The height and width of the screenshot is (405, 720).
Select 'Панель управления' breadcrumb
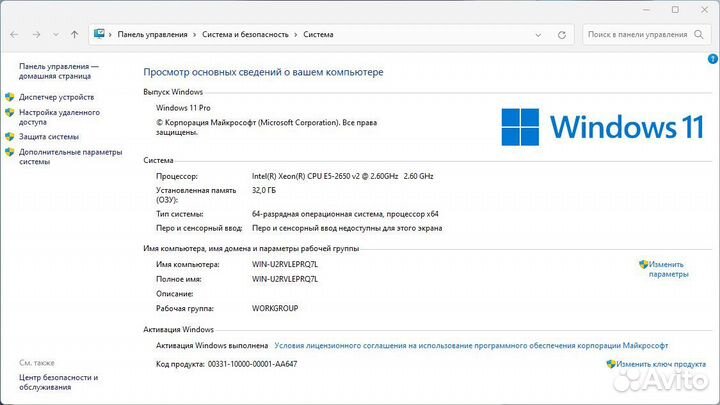point(152,34)
